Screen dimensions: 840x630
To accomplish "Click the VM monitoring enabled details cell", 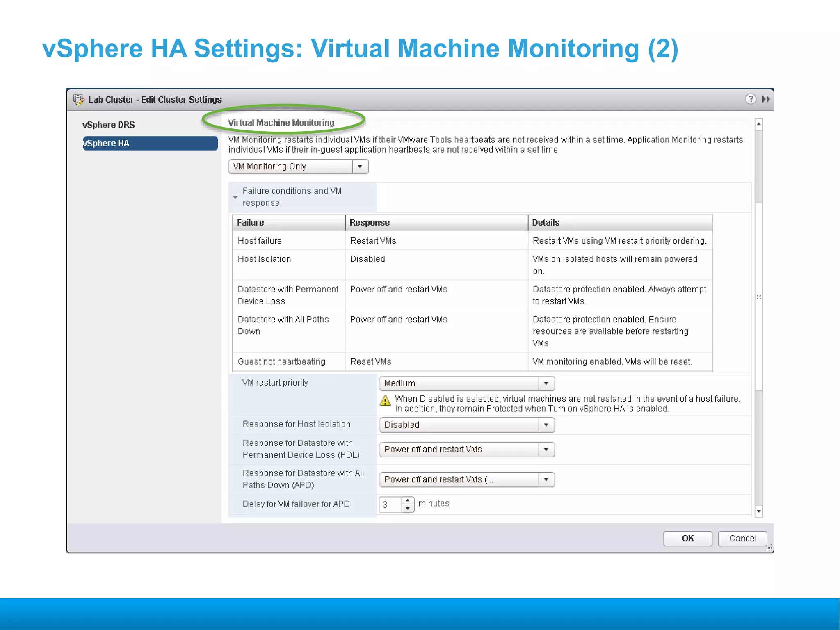I will pyautogui.click(x=620, y=362).
